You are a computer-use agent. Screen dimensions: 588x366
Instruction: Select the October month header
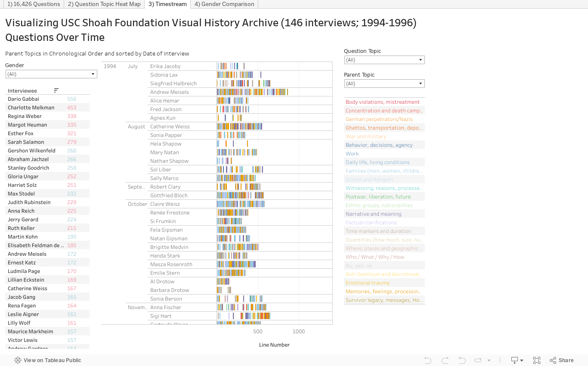point(137,204)
